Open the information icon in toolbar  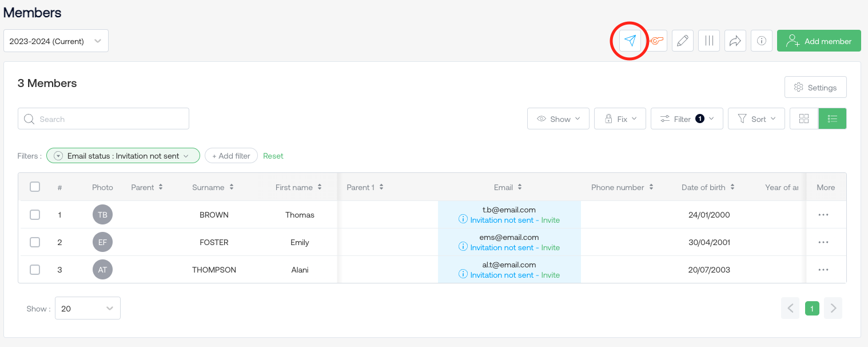coord(761,41)
